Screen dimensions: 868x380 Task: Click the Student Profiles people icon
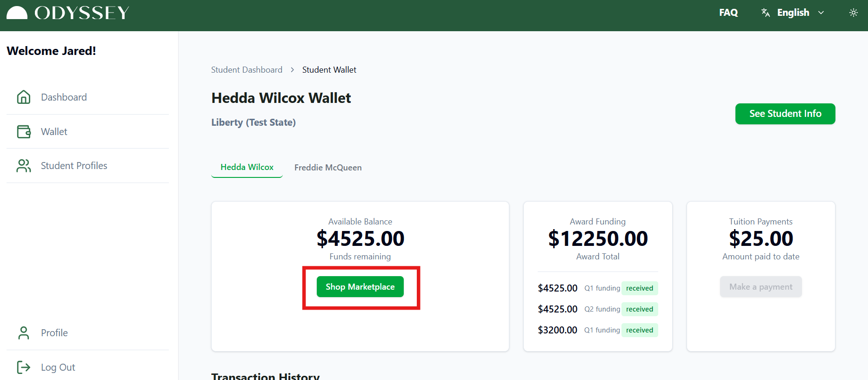[x=24, y=166]
